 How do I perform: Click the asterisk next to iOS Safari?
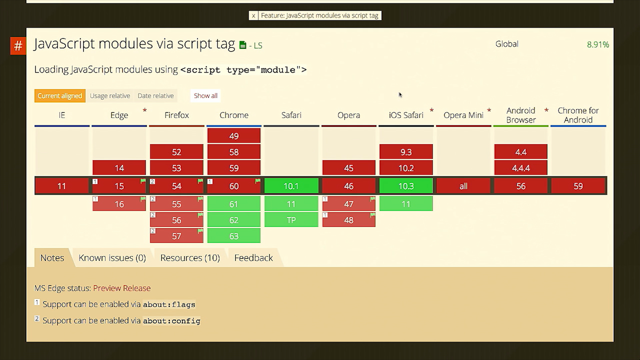tap(431, 110)
